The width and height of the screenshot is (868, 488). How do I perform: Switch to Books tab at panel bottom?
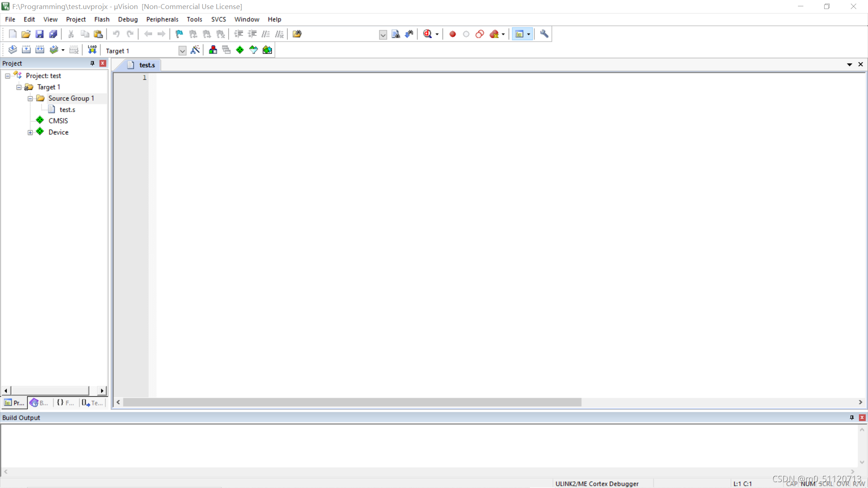pos(39,403)
